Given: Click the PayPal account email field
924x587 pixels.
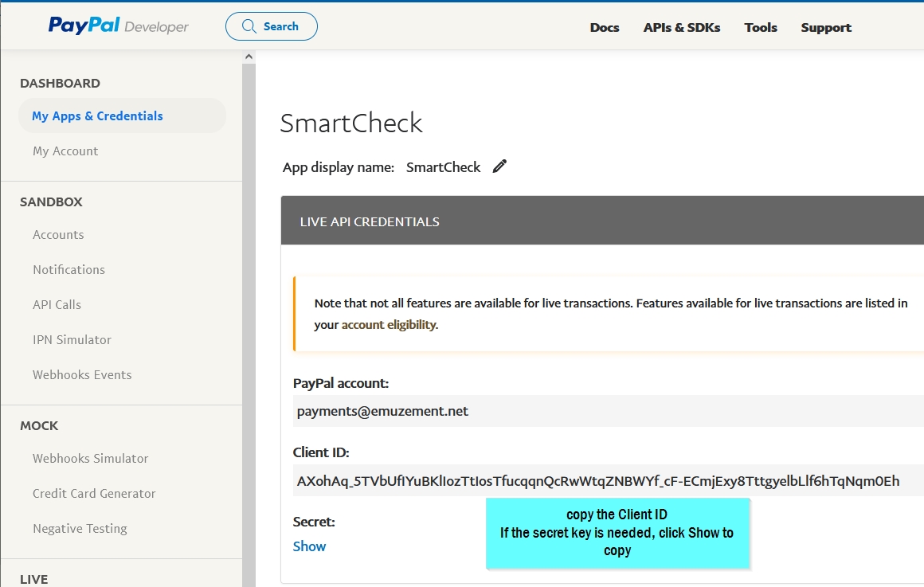Looking at the screenshot, I should click(608, 411).
